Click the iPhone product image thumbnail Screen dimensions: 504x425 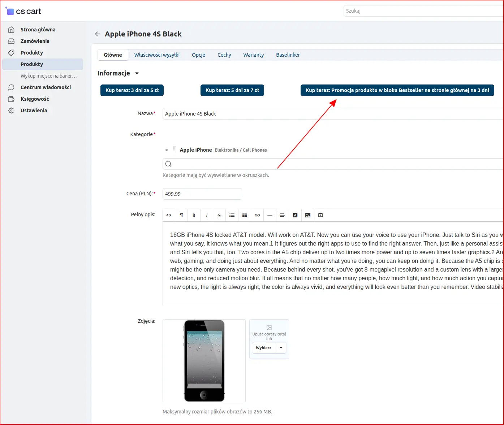pos(204,361)
